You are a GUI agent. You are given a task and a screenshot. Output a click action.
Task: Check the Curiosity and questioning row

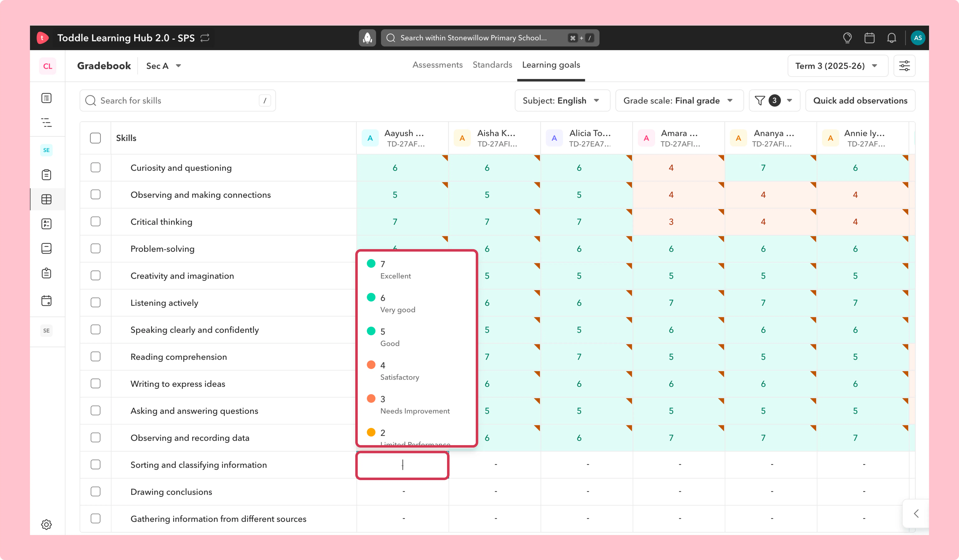pyautogui.click(x=96, y=167)
